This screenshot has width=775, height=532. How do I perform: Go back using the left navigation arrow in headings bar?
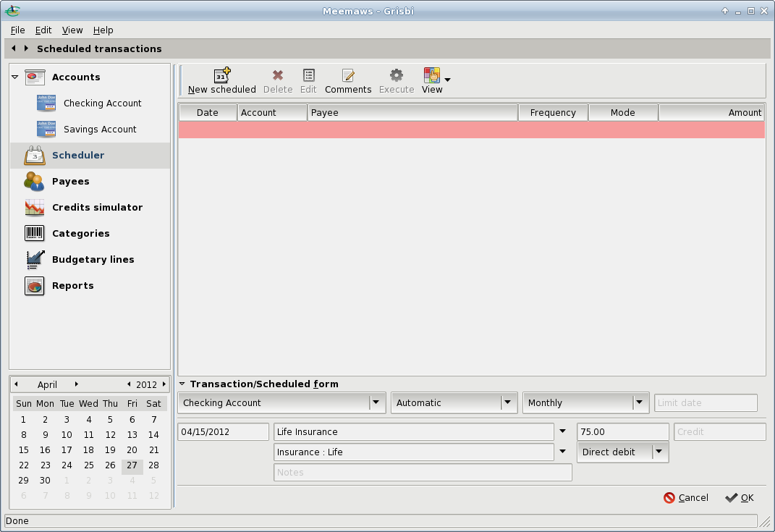click(x=13, y=48)
